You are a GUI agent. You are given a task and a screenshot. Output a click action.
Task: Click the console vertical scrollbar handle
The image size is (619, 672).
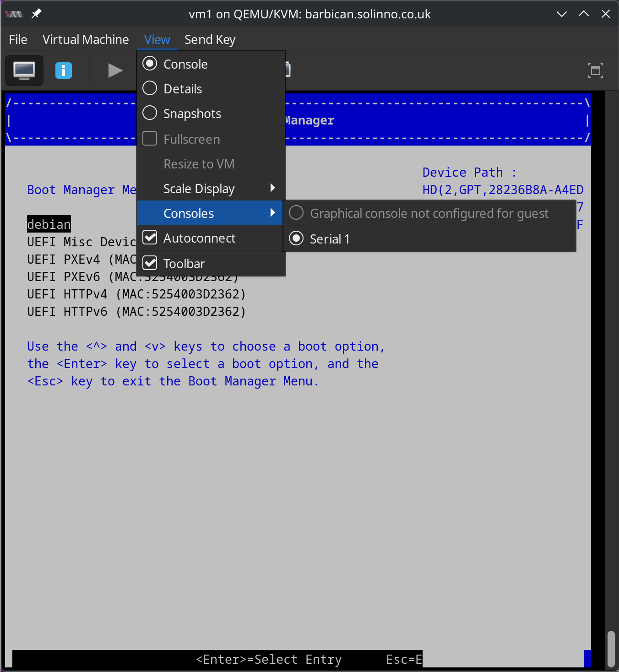coord(611,649)
